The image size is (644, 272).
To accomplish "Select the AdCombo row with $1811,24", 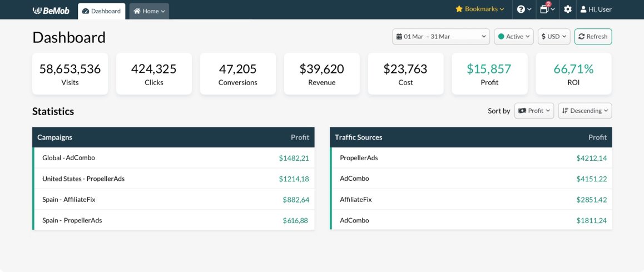I will click(x=470, y=220).
